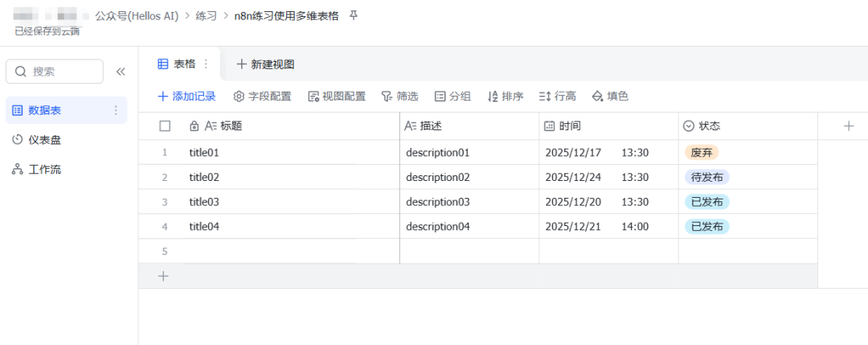This screenshot has height=345, width=868.
Task: Open the more-options dots on the 表格 tab
Action: (206, 64)
